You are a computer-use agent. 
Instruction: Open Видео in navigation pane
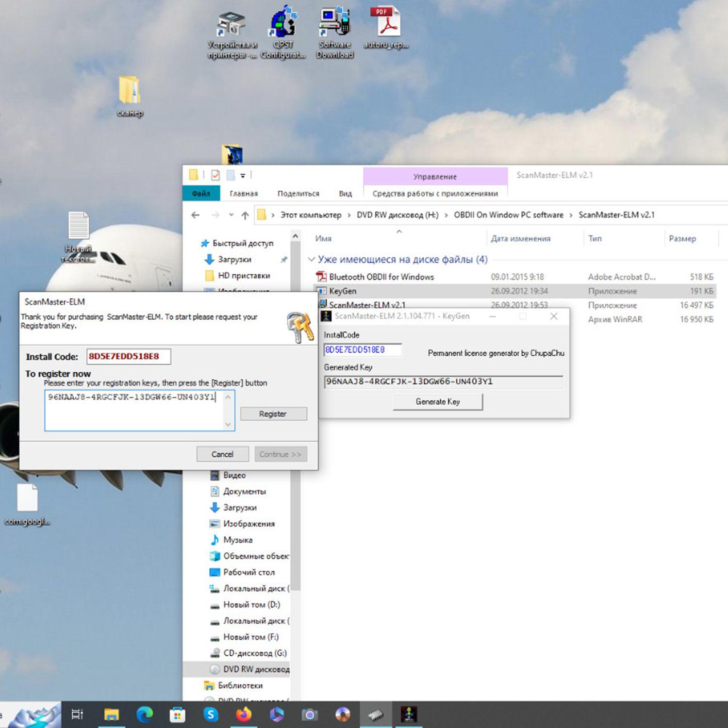point(228,475)
